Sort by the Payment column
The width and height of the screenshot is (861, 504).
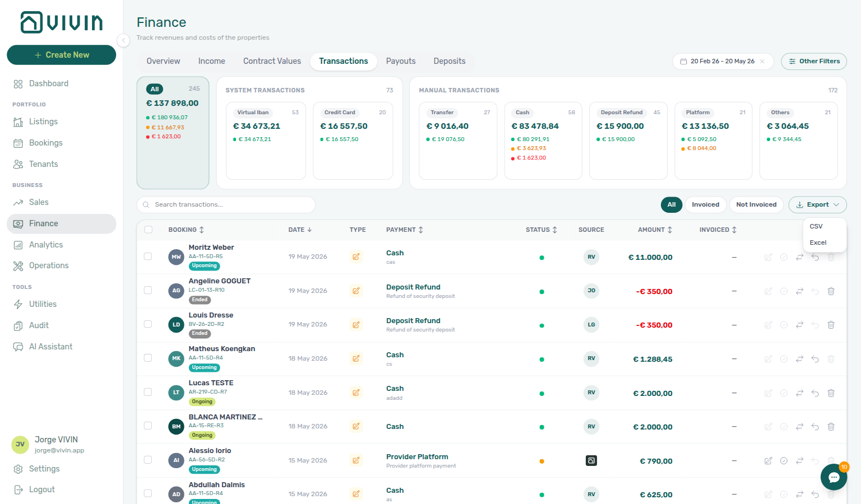(x=405, y=230)
